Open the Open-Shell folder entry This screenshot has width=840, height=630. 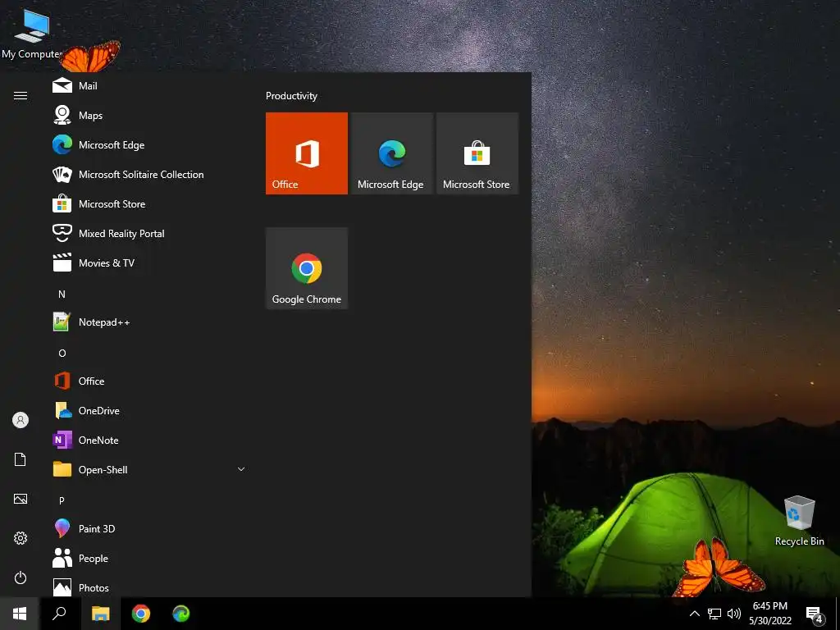coord(151,469)
